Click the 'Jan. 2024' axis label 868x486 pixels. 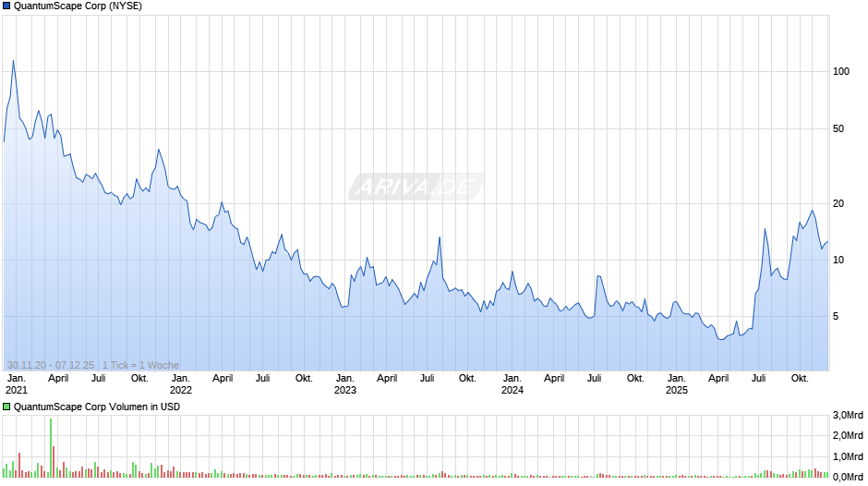click(x=512, y=384)
